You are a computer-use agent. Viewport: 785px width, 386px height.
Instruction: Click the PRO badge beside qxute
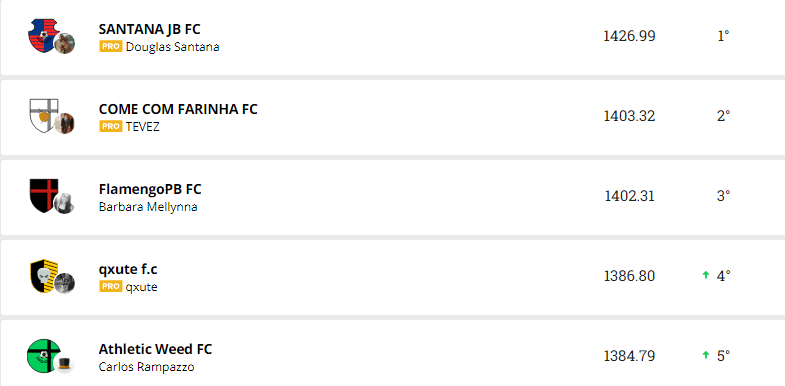tap(111, 287)
